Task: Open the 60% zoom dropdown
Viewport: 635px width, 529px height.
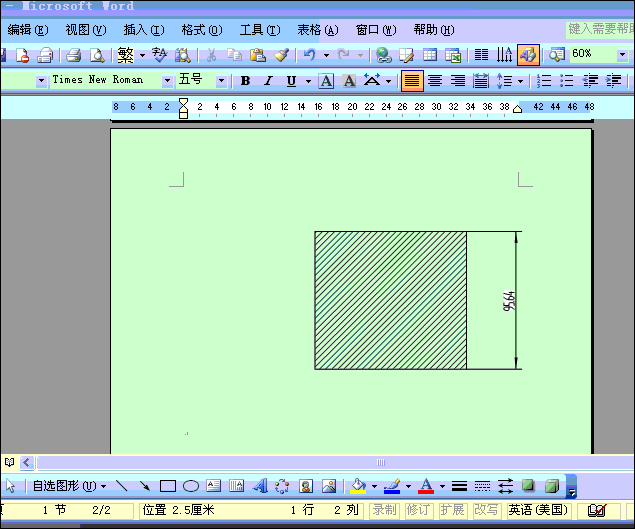Action: (x=622, y=54)
